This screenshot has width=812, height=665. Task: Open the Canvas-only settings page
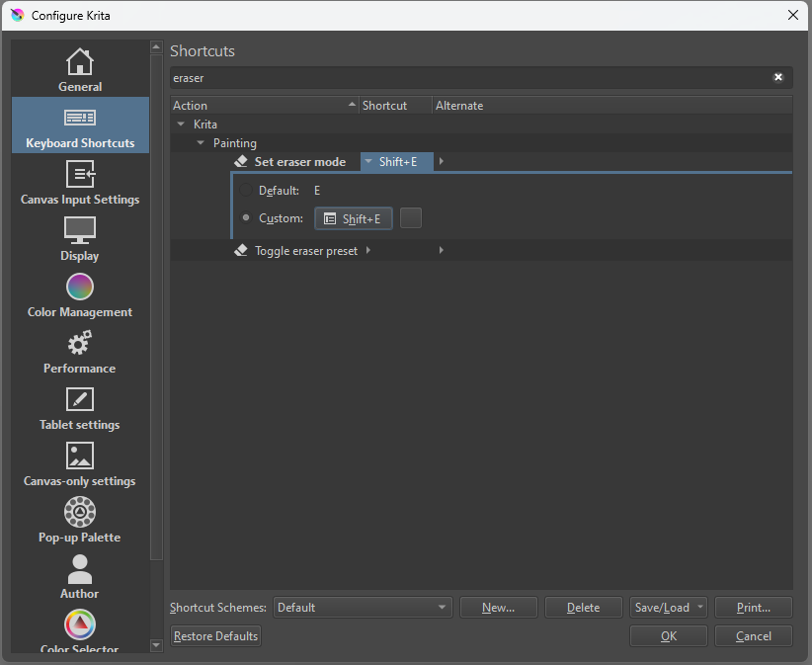(x=80, y=464)
